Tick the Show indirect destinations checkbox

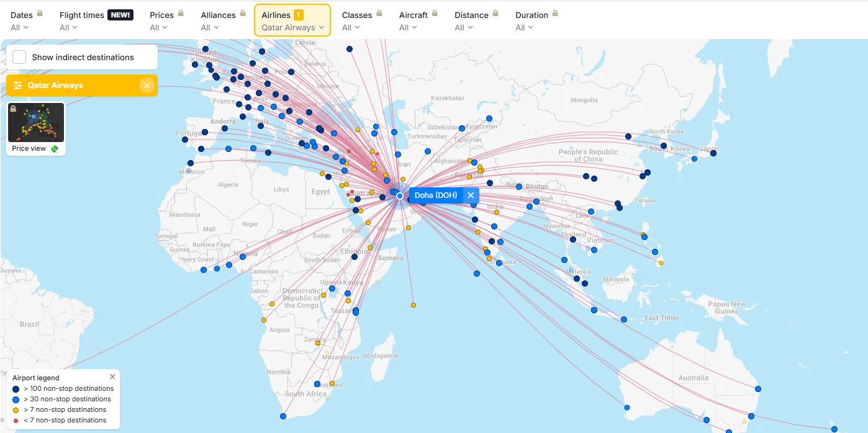19,57
